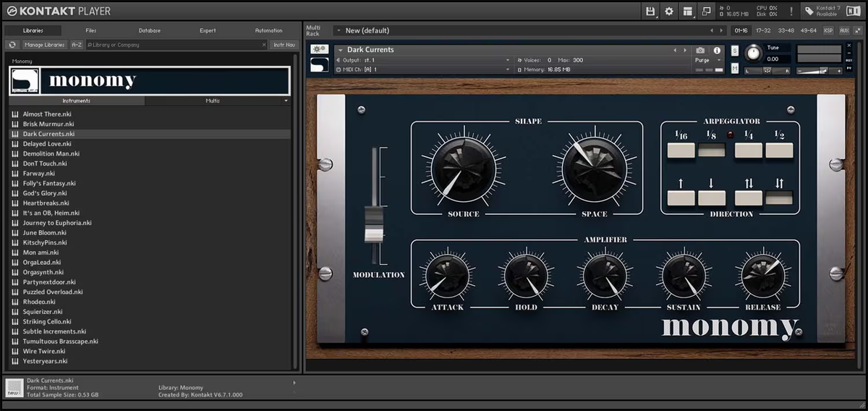
Task: Click the instrument volume slider
Action: (819, 71)
